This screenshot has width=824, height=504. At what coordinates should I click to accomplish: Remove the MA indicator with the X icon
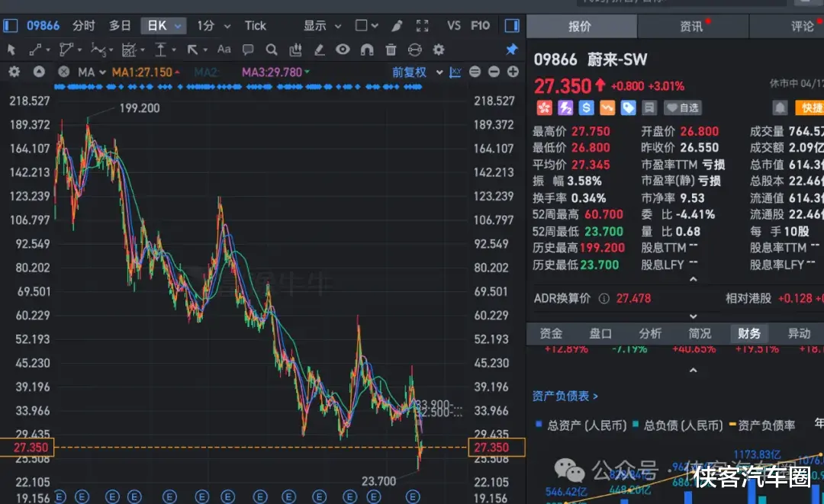63,72
